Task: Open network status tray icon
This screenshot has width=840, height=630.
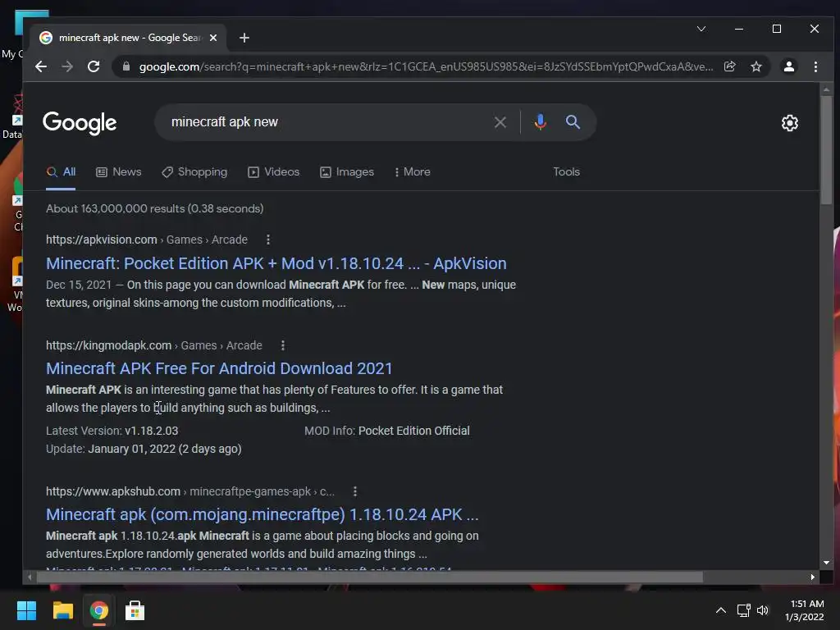Action: [743, 610]
